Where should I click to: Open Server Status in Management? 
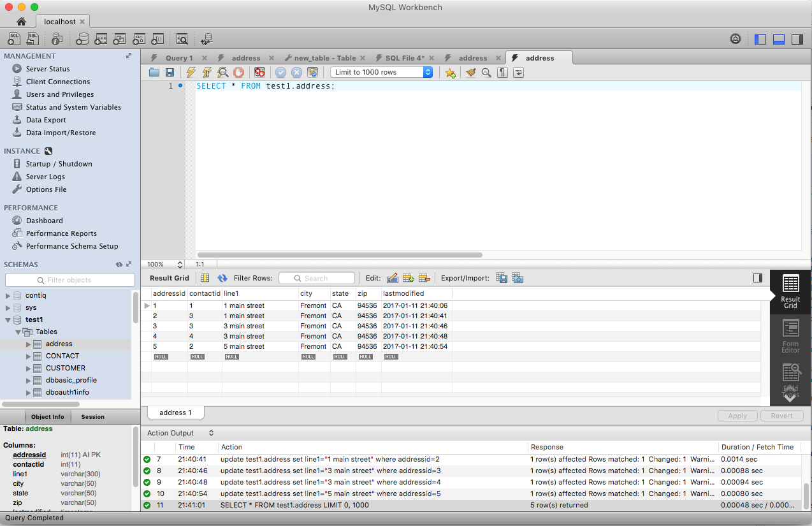point(48,69)
